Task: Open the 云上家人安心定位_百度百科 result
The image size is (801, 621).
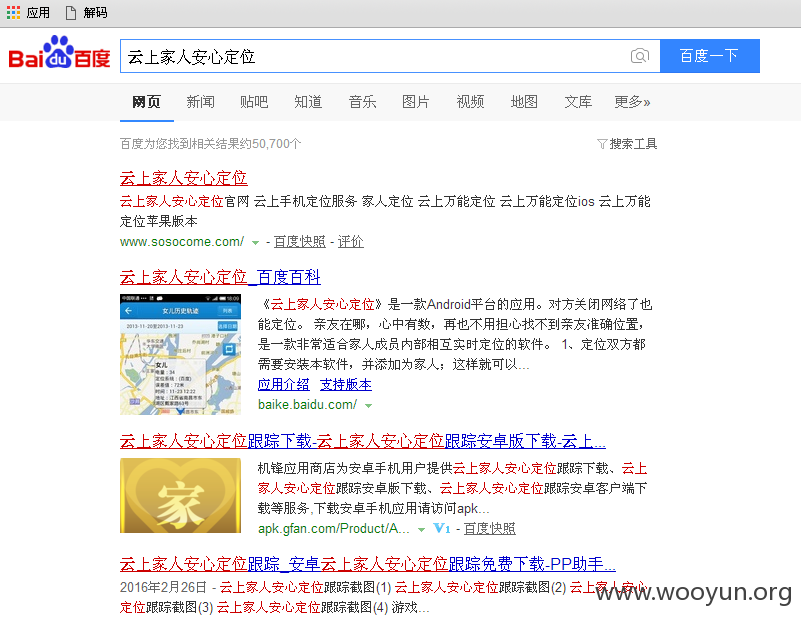Action: pos(220,277)
